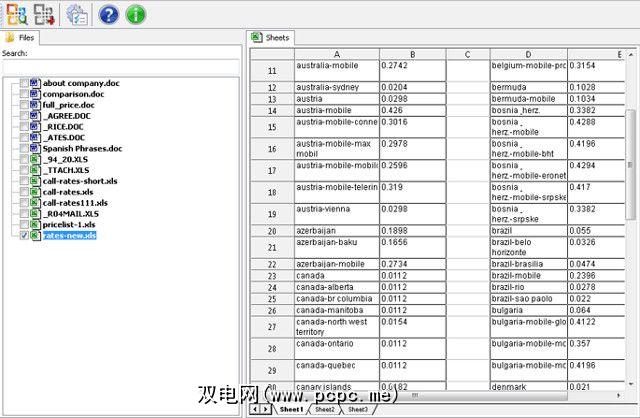Check the full_price.doc checkbox
640x418 pixels.
pos(24,105)
